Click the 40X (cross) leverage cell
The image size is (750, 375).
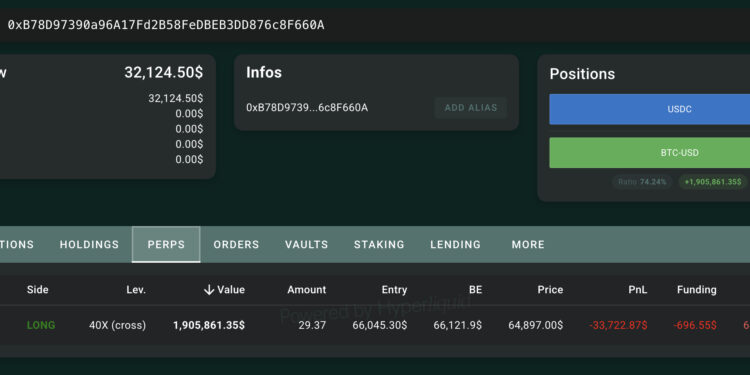117,325
